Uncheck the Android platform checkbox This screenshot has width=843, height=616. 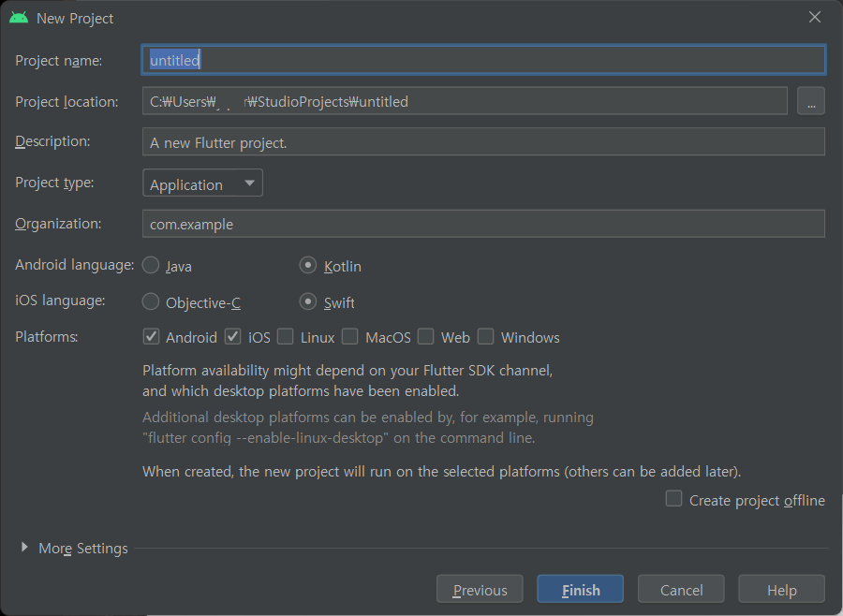coord(151,337)
